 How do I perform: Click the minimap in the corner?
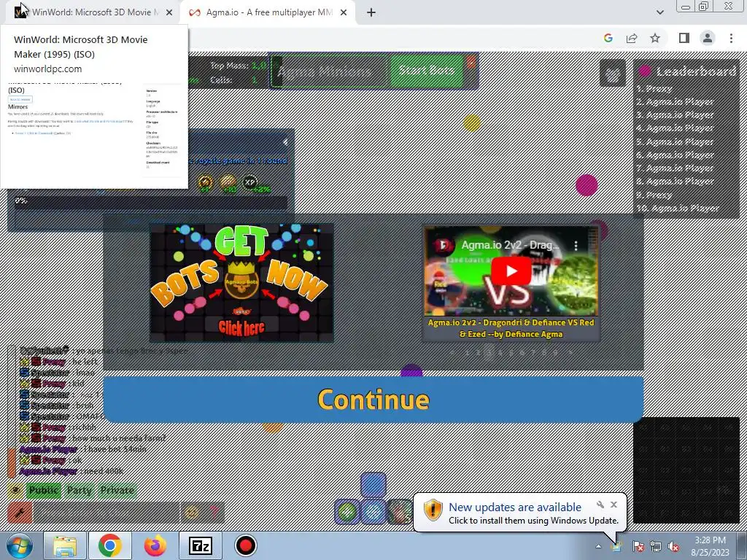coord(686,470)
